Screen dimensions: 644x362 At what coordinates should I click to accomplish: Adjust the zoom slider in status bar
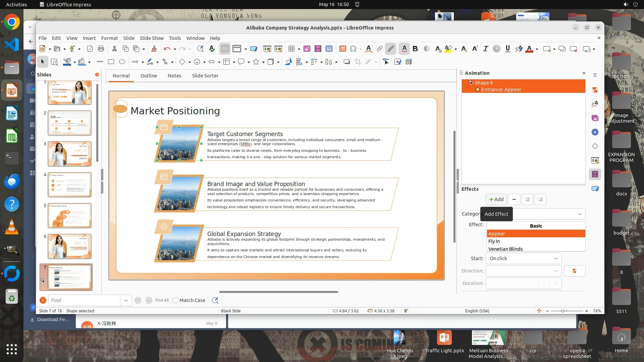click(563, 311)
